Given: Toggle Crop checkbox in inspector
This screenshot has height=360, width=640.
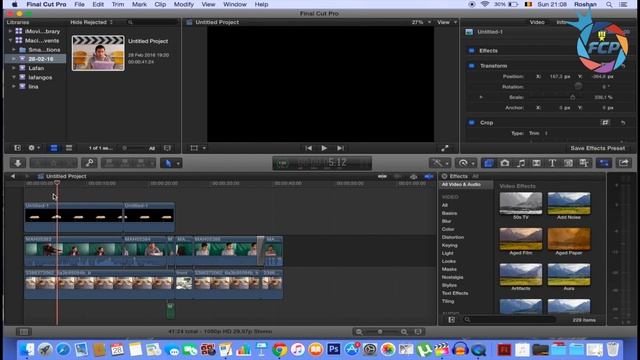Looking at the screenshot, I should (x=471, y=122).
